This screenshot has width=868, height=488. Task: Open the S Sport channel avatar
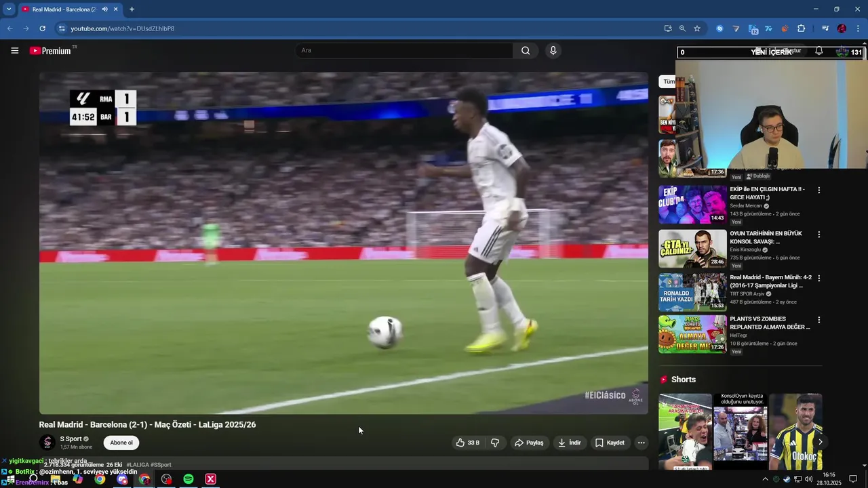[x=47, y=443]
